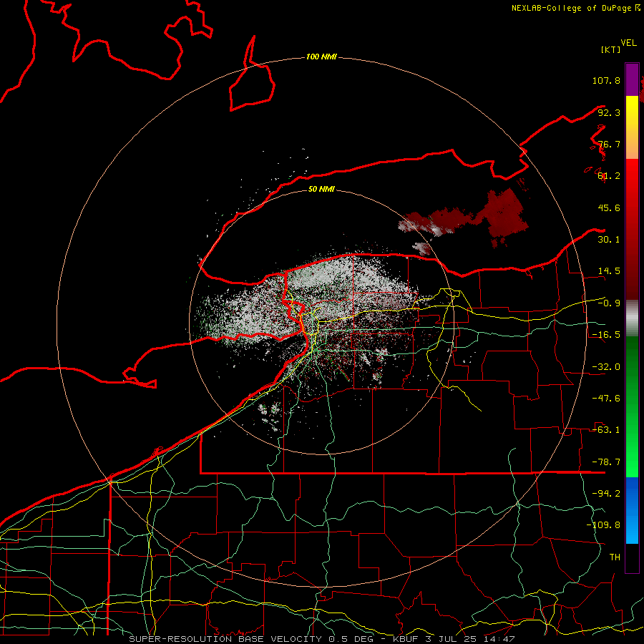Click the VEL legend title
Viewport: 644px width, 644px height.
628,43
